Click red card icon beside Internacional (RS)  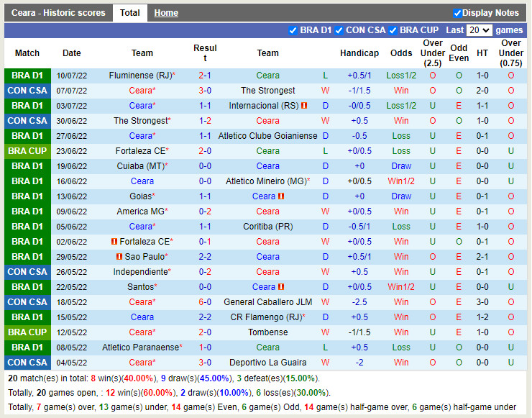(x=304, y=106)
